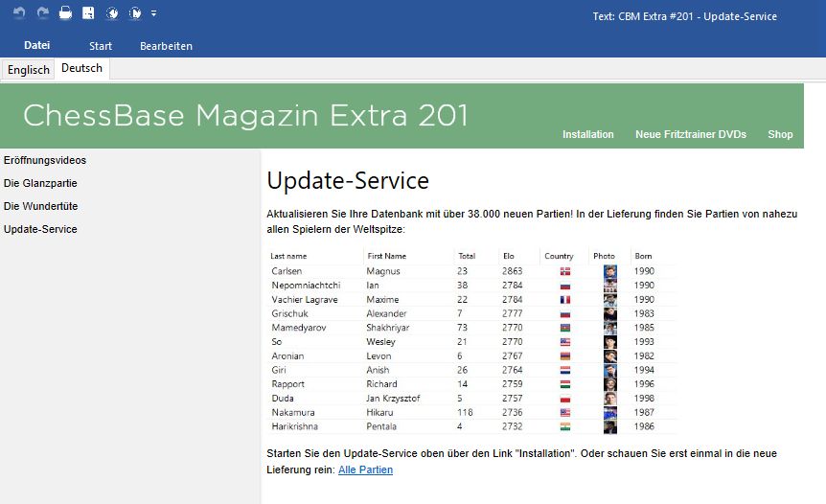
Task: Open Die Wundertüte sidebar entry
Action: (x=41, y=206)
